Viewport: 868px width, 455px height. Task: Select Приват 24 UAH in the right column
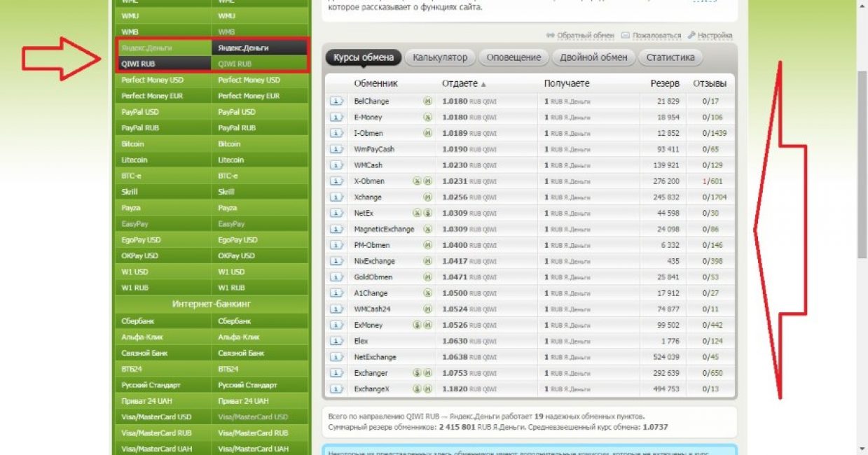point(260,401)
